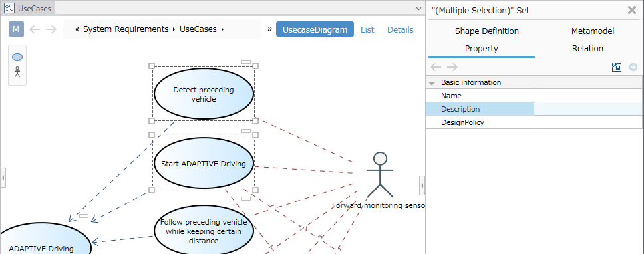The width and height of the screenshot is (644, 254).
Task: Click the double left chevron in breadcrumb
Action: [x=77, y=29]
